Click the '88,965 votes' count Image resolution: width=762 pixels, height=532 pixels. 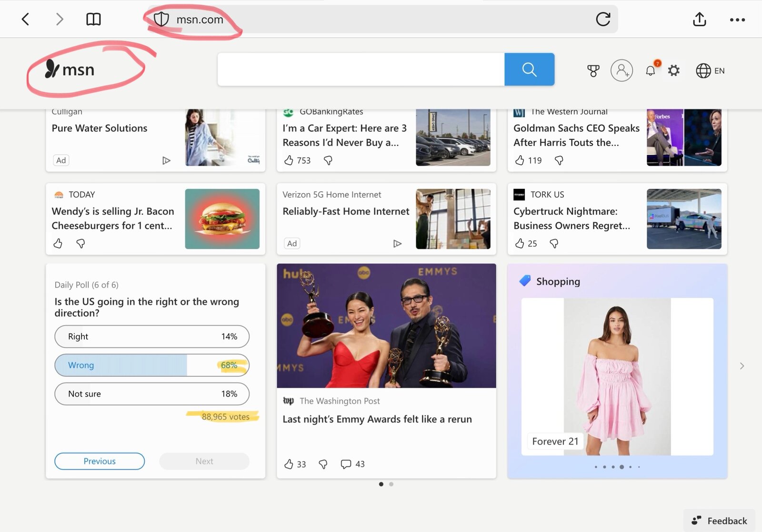click(225, 417)
